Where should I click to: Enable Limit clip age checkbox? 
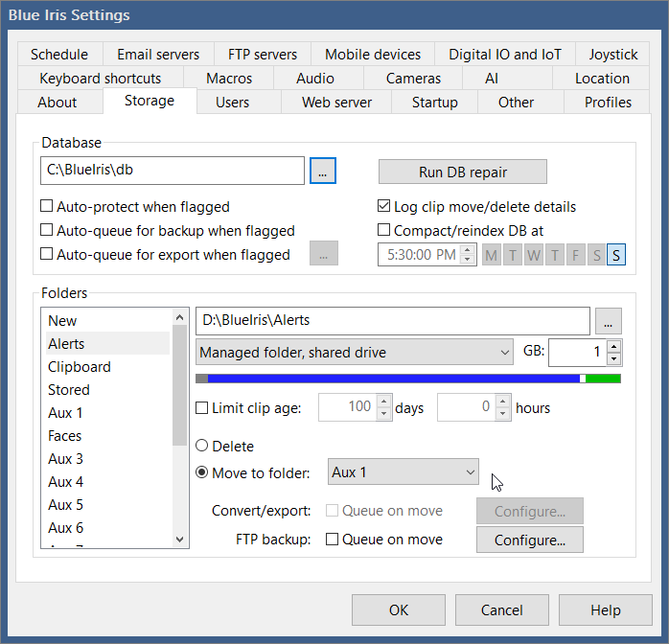click(x=201, y=407)
